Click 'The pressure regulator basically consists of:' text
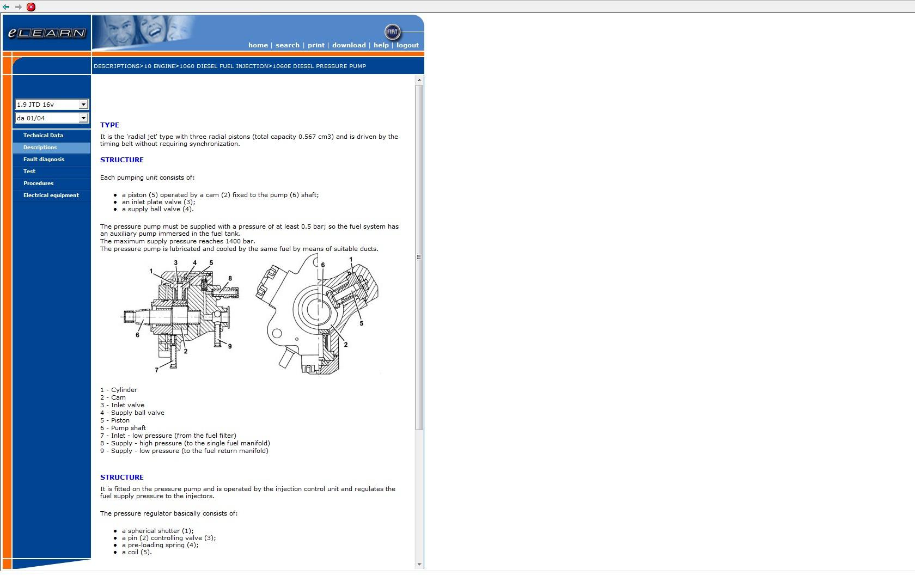915x588 pixels. coord(169,513)
